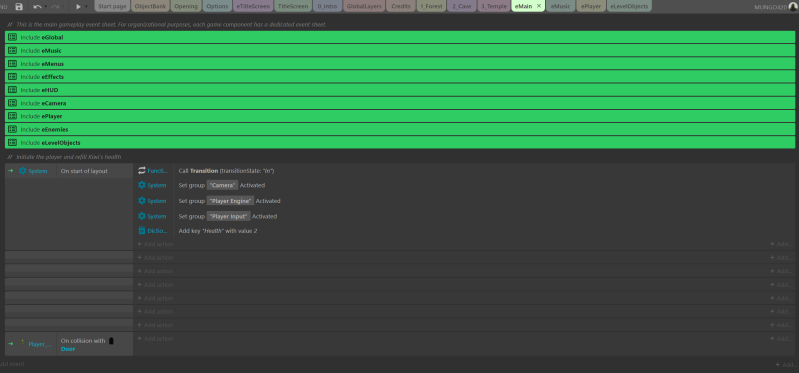Switch to the 2_Cave layout tab
This screenshot has width=799, height=373.
click(x=462, y=6)
